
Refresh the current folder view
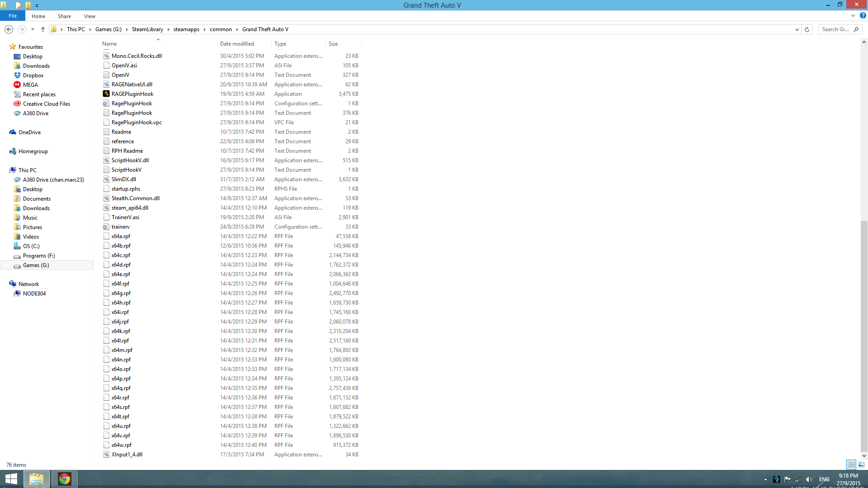coord(807,29)
